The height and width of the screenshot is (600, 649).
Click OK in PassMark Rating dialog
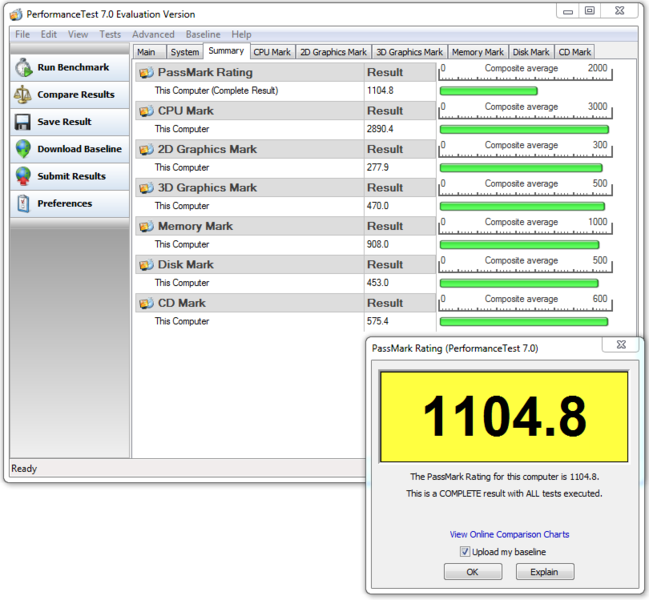473,572
